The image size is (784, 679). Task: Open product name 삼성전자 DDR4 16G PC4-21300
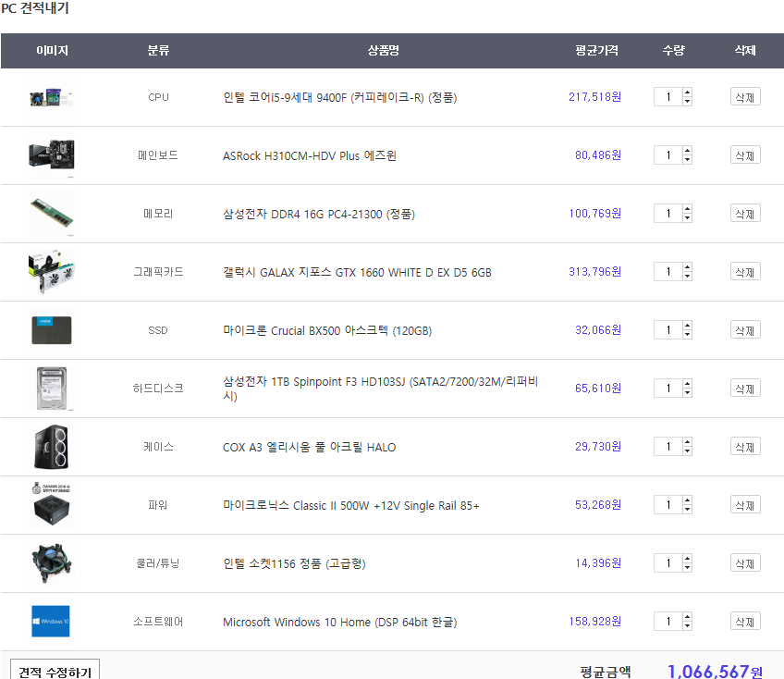coord(319,215)
